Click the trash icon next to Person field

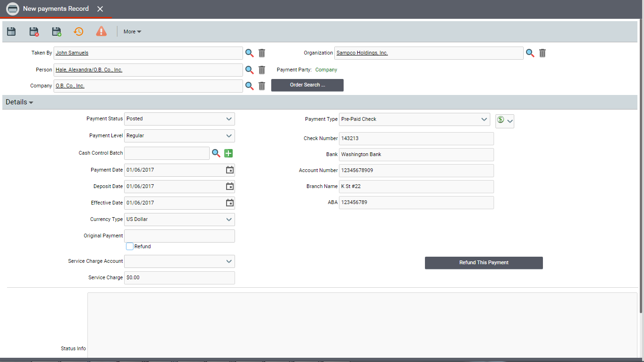tap(261, 70)
